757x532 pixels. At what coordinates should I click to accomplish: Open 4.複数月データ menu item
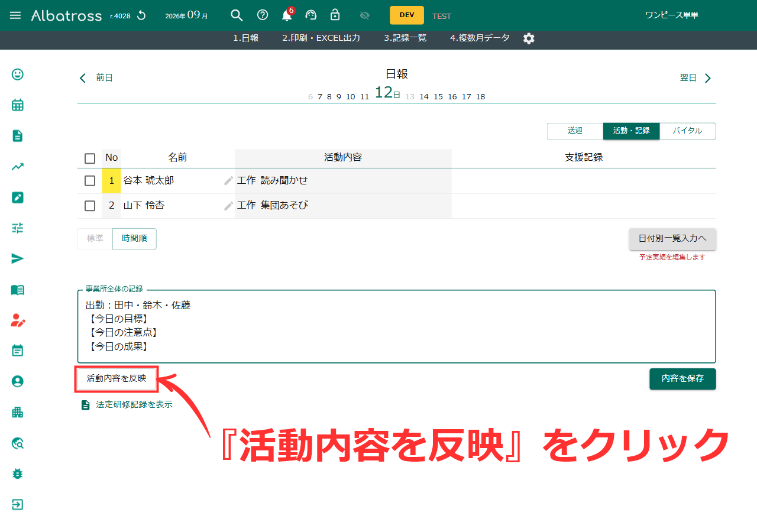[480, 38]
